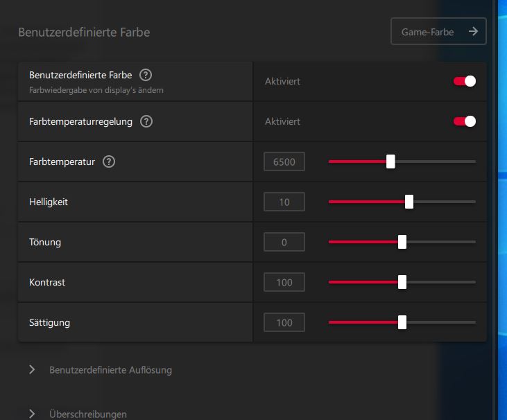
Task: Click the Kontrast value field
Action: [x=284, y=283]
